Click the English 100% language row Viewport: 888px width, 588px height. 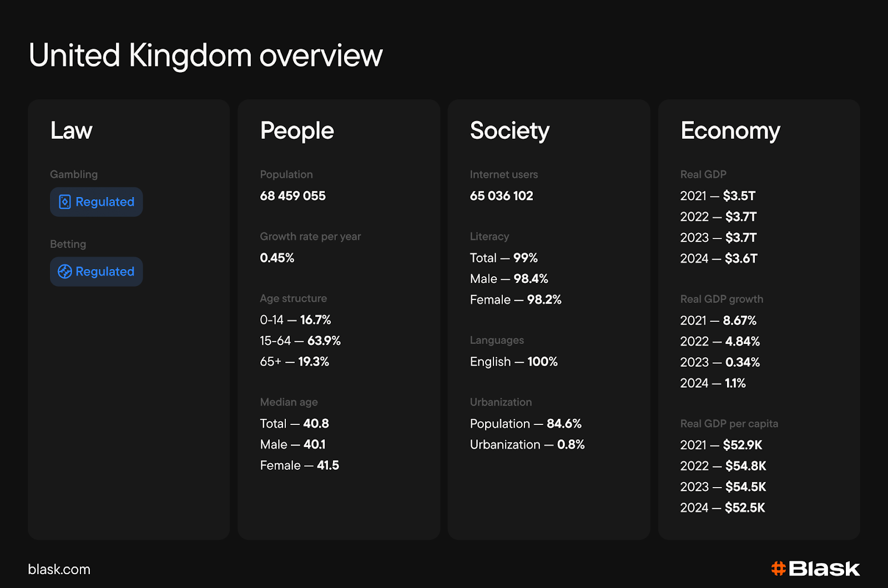(x=514, y=362)
